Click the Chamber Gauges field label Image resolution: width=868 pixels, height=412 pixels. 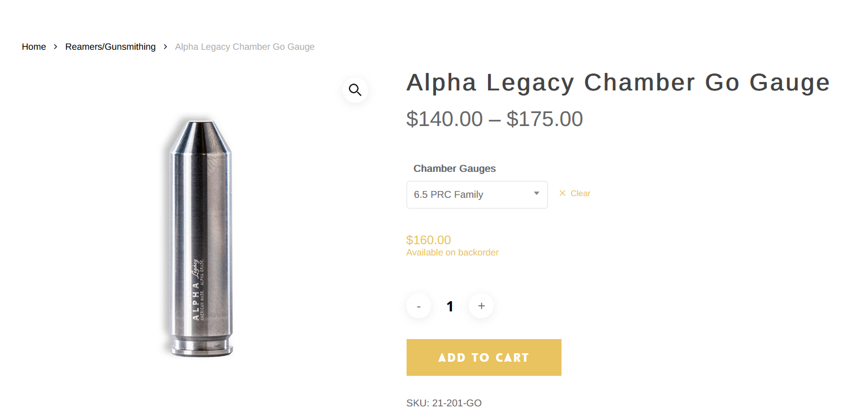[x=455, y=168]
